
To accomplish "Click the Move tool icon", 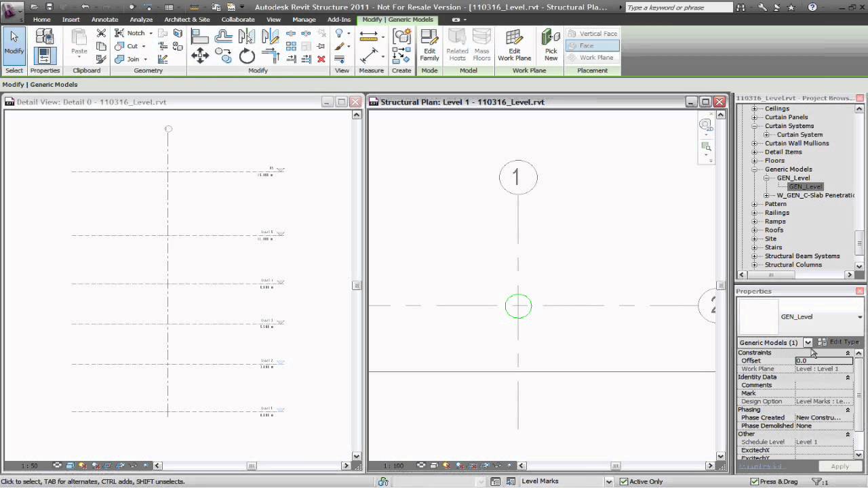I will (x=199, y=56).
